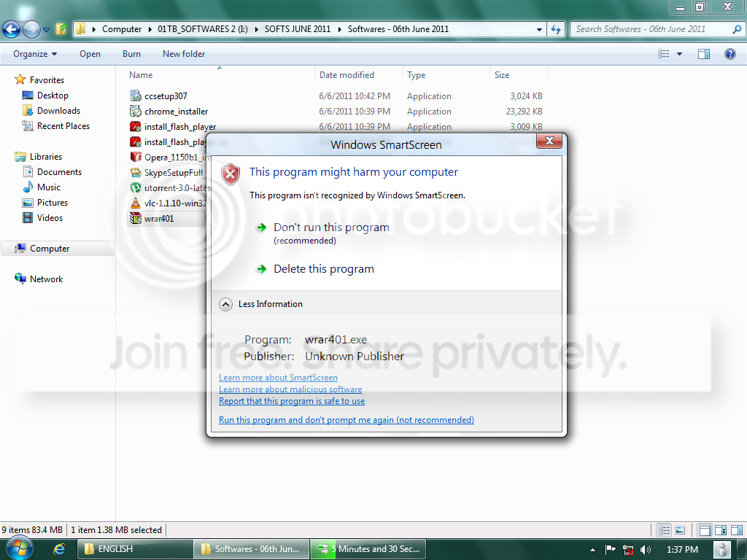Image resolution: width=747 pixels, height=560 pixels.
Task: Select Computer in the navigation pane
Action: (x=50, y=248)
